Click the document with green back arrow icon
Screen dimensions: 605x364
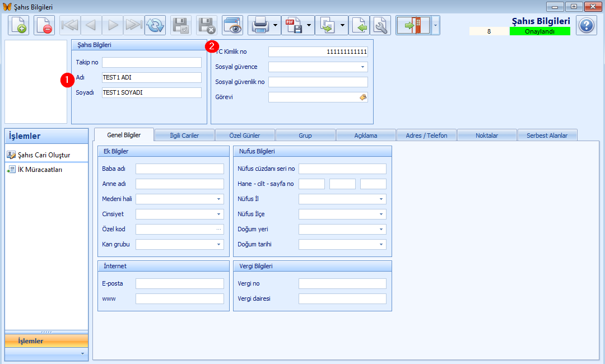(359, 25)
